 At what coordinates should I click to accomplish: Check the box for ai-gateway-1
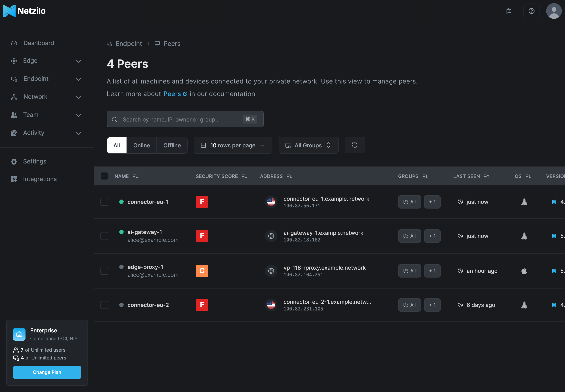(x=104, y=236)
